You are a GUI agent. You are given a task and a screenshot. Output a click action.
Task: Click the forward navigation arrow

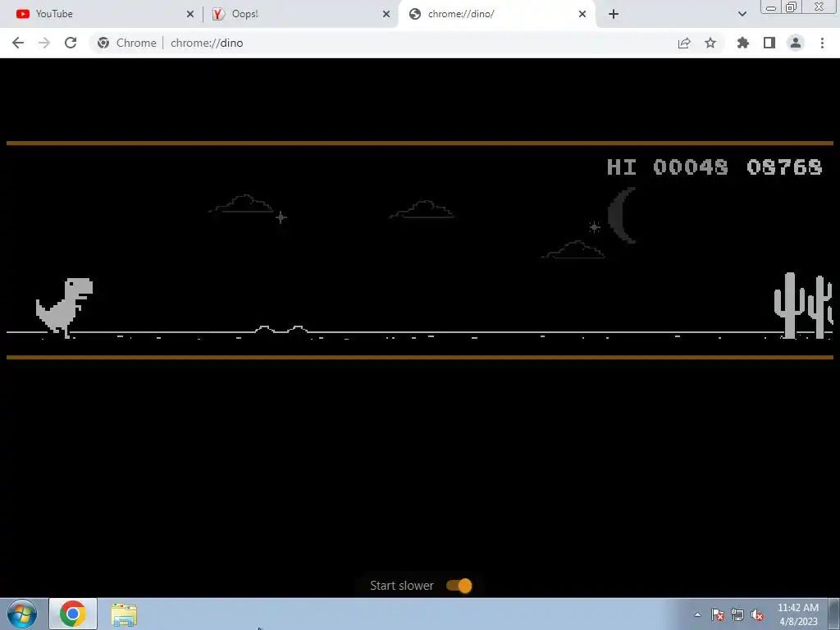point(44,43)
